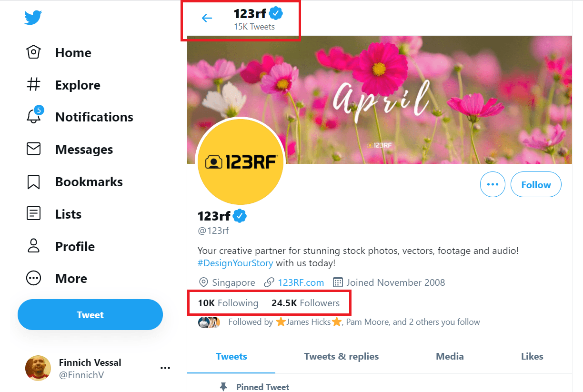Switch to the Media tab
The width and height of the screenshot is (583, 392).
coord(450,356)
